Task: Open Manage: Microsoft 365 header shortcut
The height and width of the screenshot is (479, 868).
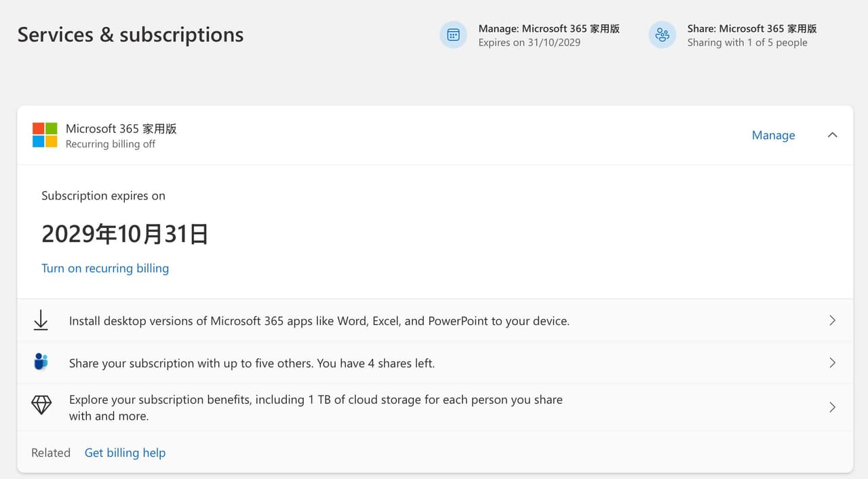Action: coord(530,35)
